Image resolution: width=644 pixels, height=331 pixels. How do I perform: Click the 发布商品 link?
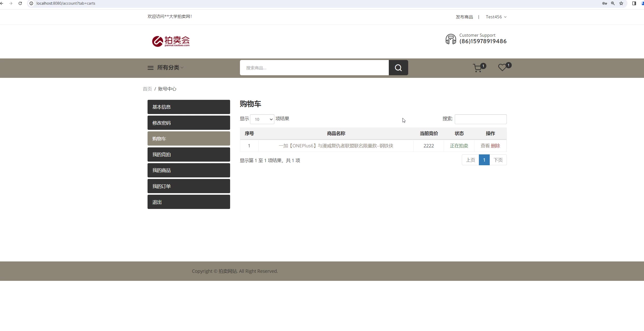coord(464,17)
